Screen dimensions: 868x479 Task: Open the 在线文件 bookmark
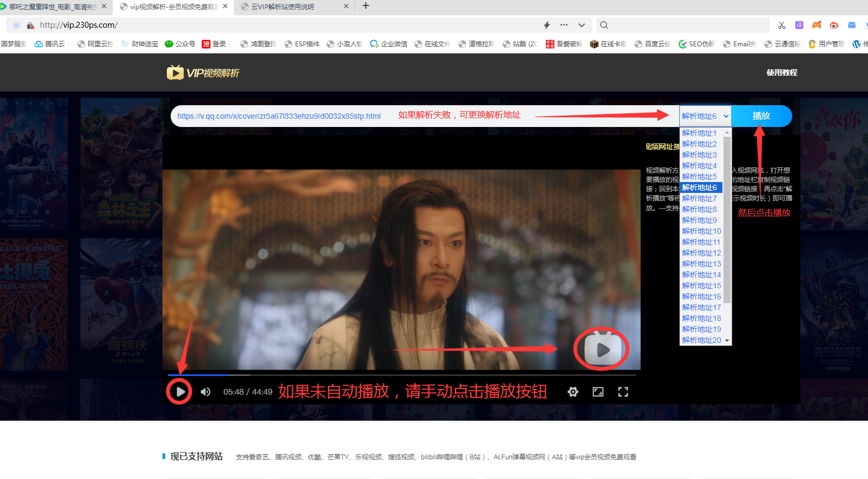432,44
